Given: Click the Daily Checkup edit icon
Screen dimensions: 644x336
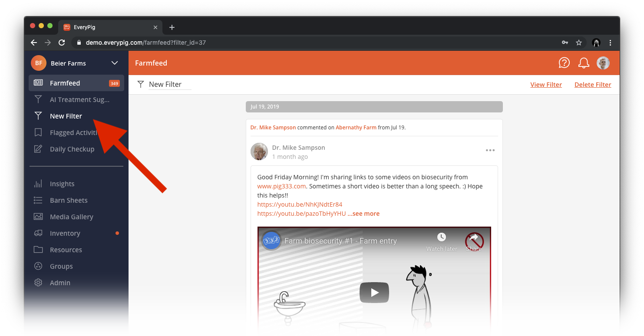Looking at the screenshot, I should click(38, 149).
